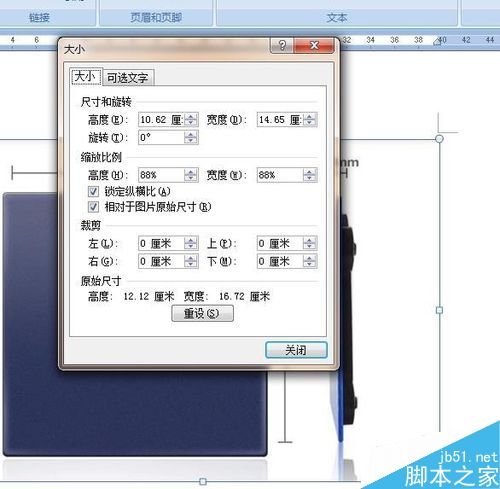
Task: Switch to the 大小 tab
Action: 86,77
